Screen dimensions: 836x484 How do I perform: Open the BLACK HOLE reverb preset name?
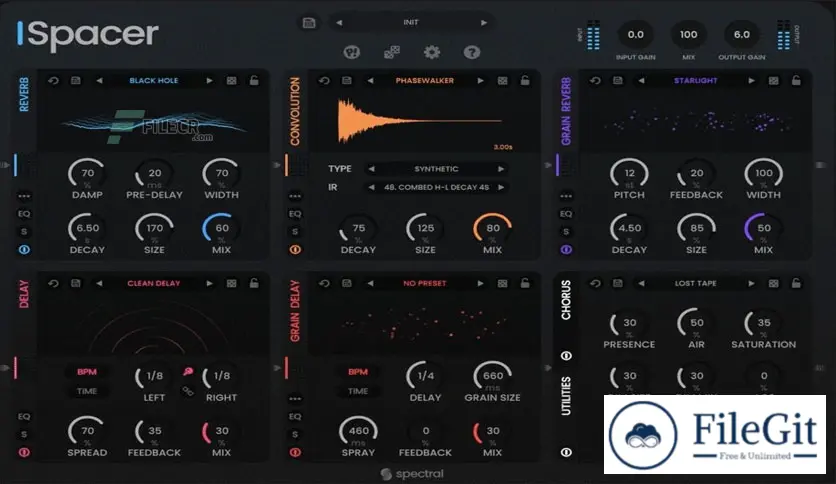click(154, 80)
